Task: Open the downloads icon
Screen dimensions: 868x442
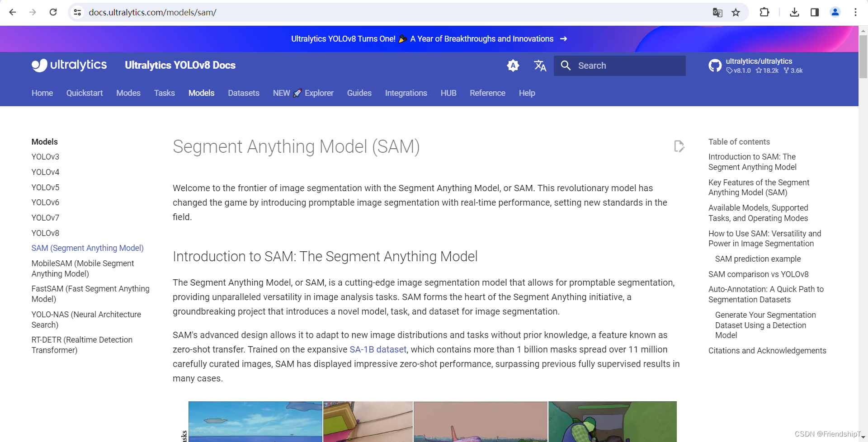Action: point(794,12)
